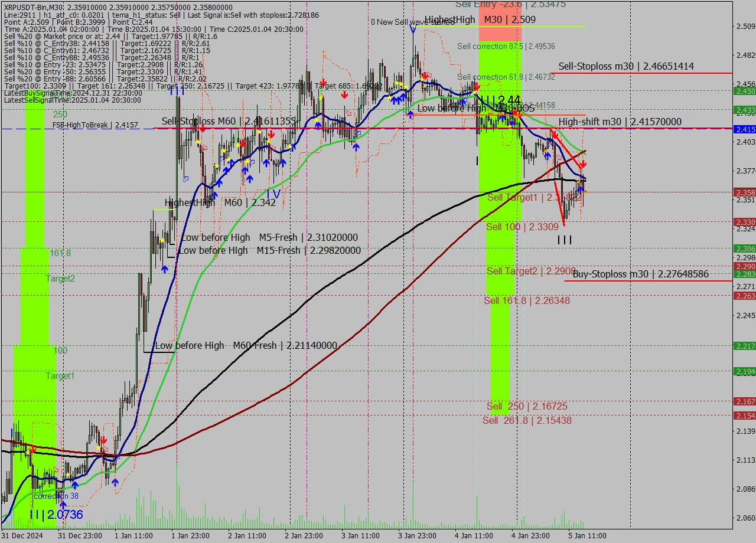
Task: Select the 'HighestHigh M30 | 2.509' label
Action: pyautogui.click(x=480, y=19)
